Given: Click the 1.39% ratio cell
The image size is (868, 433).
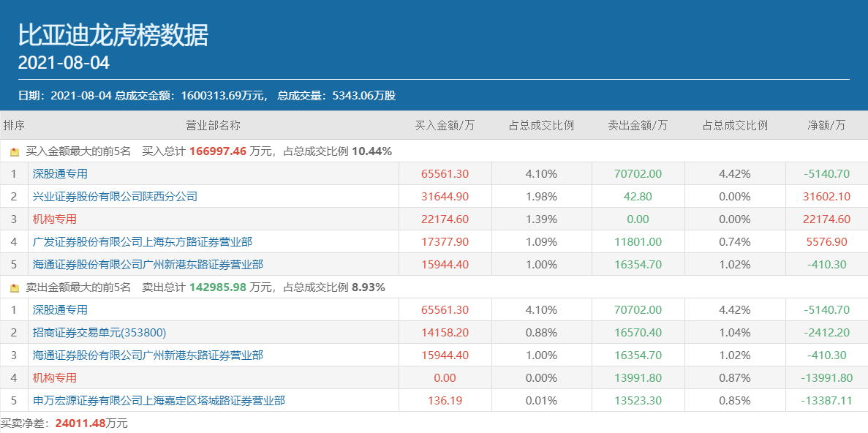Looking at the screenshot, I should pyautogui.click(x=541, y=219).
